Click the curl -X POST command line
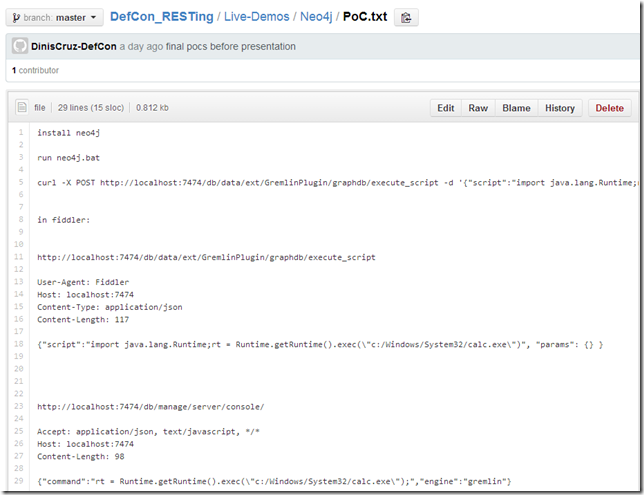Viewport: 644px width, 495px height. click(338, 183)
